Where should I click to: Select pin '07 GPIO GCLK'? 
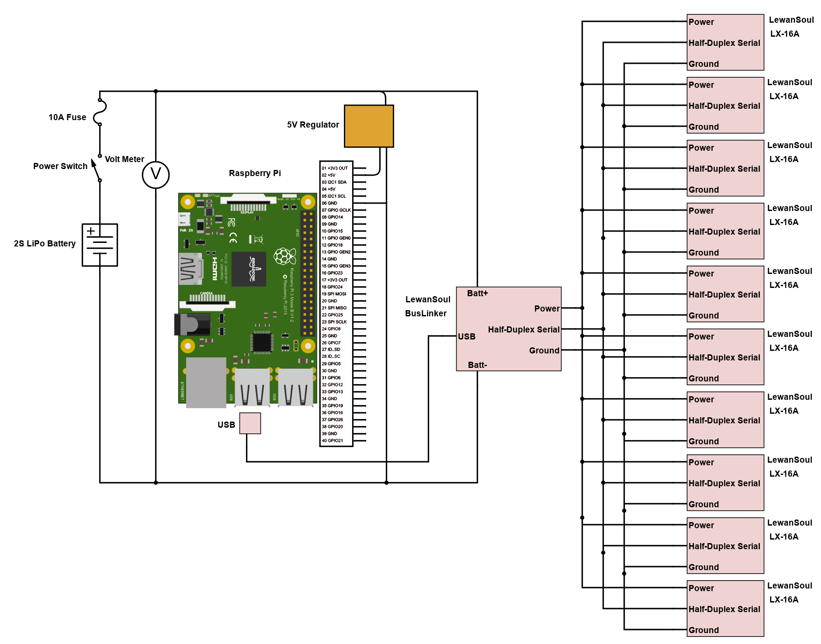pos(336,210)
